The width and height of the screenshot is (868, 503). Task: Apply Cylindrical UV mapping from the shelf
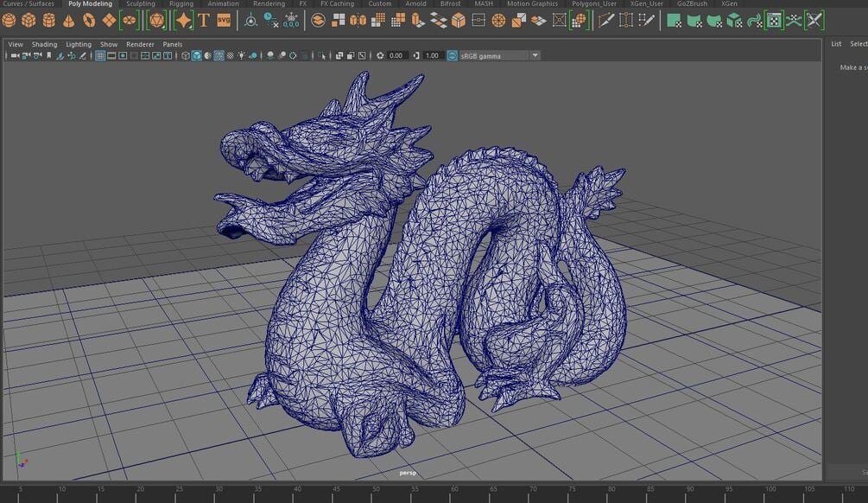(x=694, y=21)
